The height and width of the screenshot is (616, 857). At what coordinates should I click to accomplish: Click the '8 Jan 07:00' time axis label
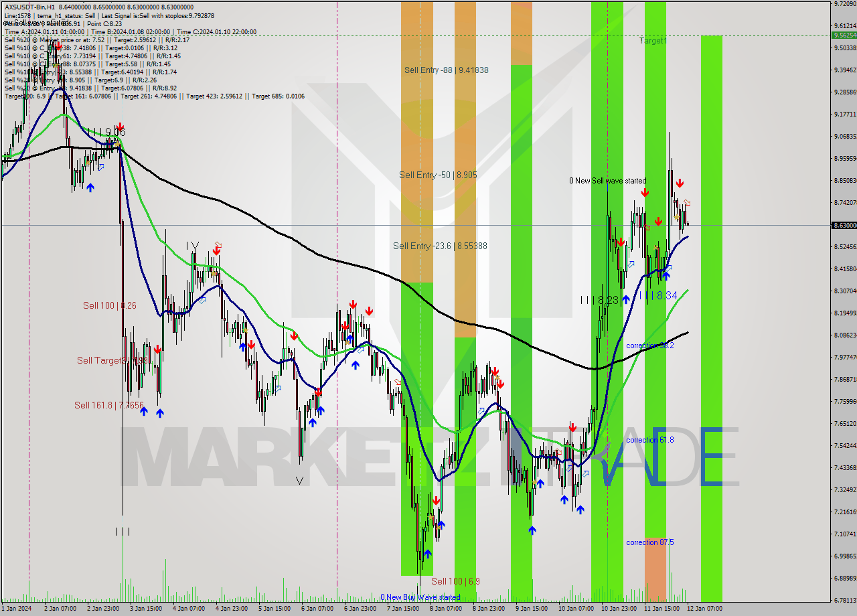(446, 609)
